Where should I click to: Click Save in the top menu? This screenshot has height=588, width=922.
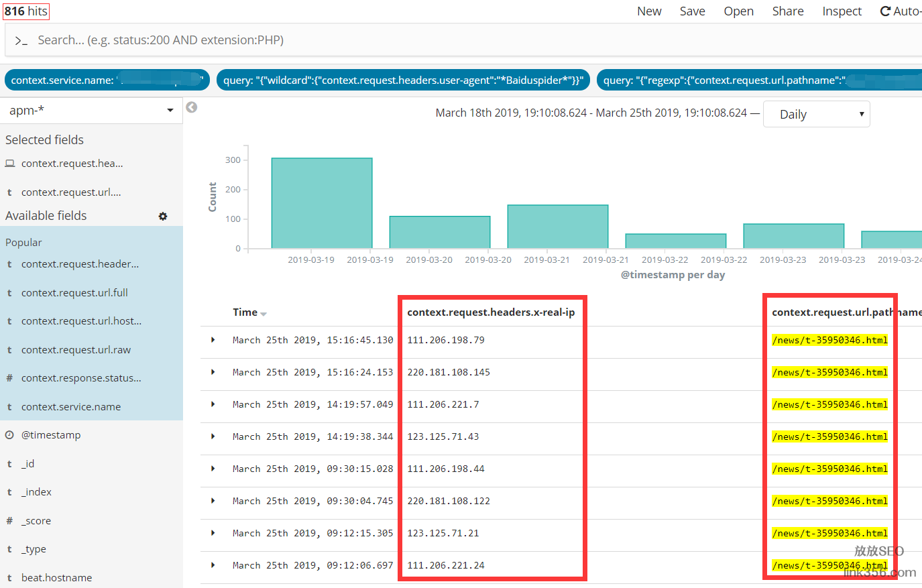[x=692, y=11]
